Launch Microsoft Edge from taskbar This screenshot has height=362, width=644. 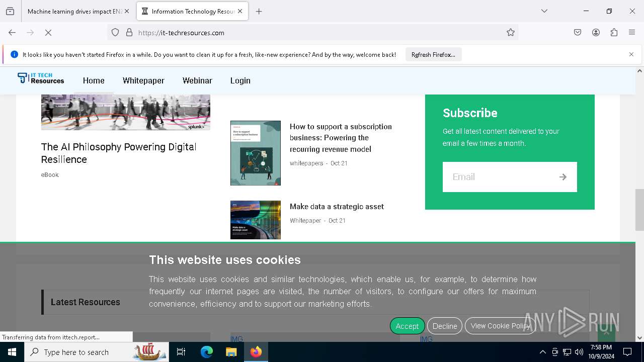[x=207, y=352]
